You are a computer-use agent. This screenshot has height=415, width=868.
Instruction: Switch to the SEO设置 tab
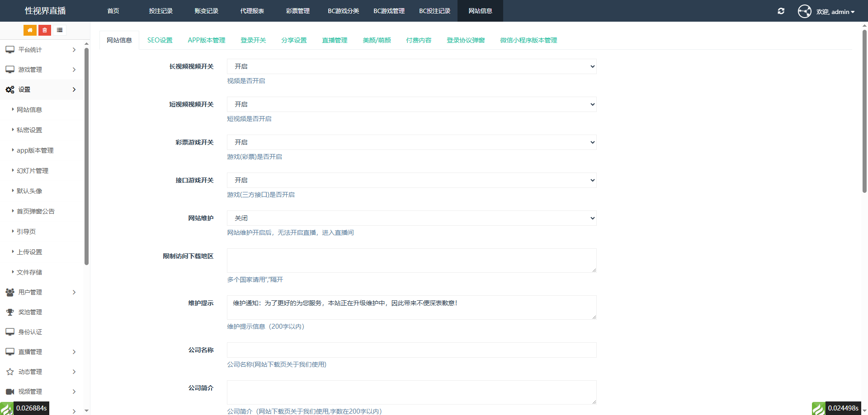(160, 40)
